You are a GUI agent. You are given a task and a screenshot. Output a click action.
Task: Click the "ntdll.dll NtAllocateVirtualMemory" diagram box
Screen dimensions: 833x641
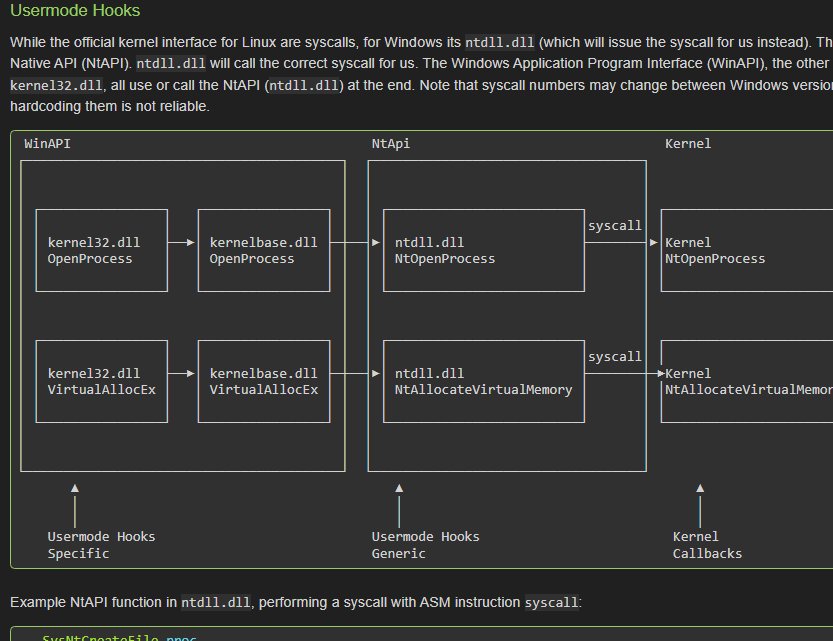pyautogui.click(x=483, y=381)
